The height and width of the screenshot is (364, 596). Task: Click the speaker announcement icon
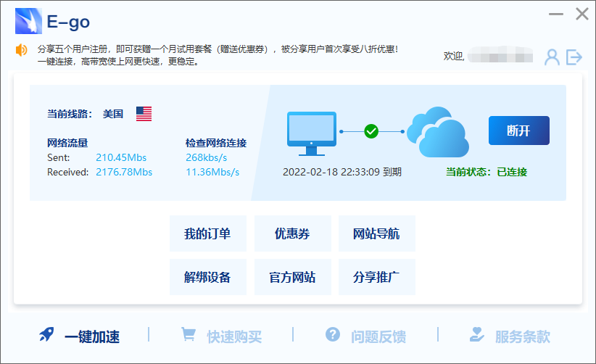[x=21, y=50]
